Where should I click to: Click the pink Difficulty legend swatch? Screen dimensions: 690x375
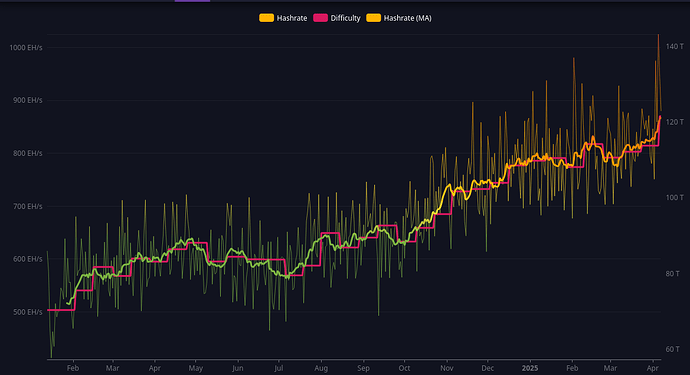pos(320,18)
